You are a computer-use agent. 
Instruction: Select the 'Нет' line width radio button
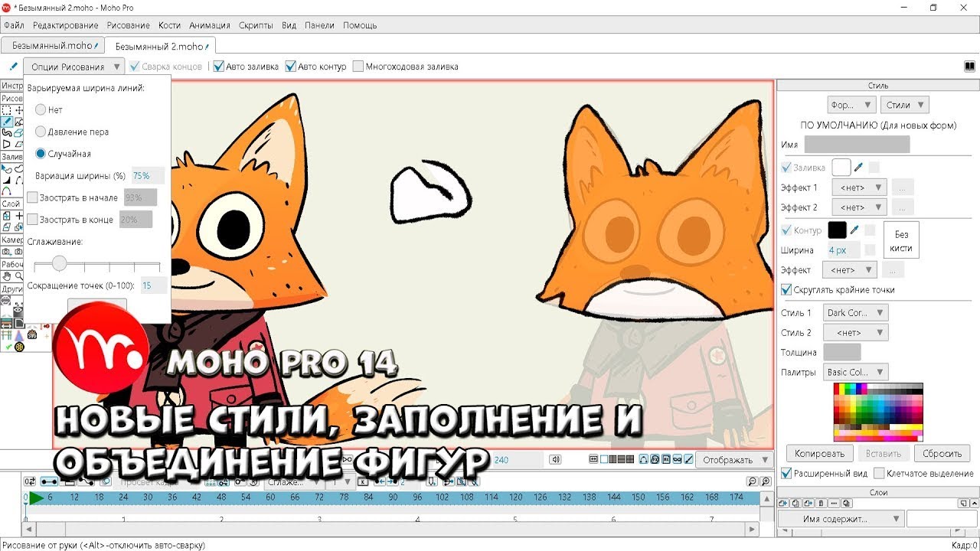[x=41, y=110]
